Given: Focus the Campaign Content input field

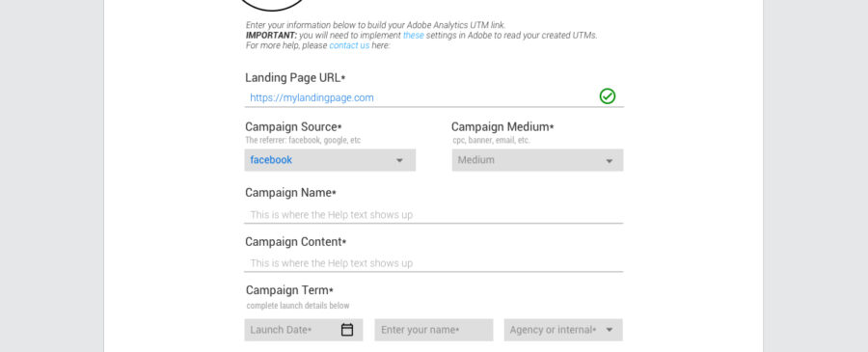Looking at the screenshot, I should [434, 263].
